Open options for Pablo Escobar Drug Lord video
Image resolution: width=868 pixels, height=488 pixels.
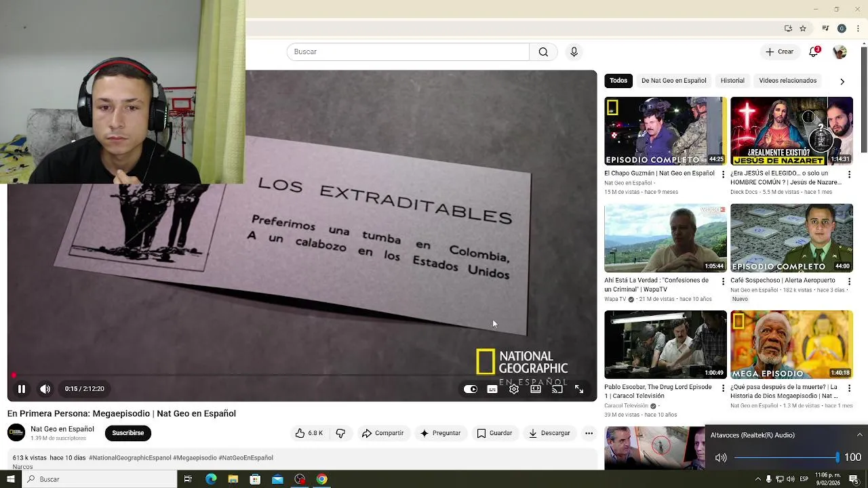[722, 388]
